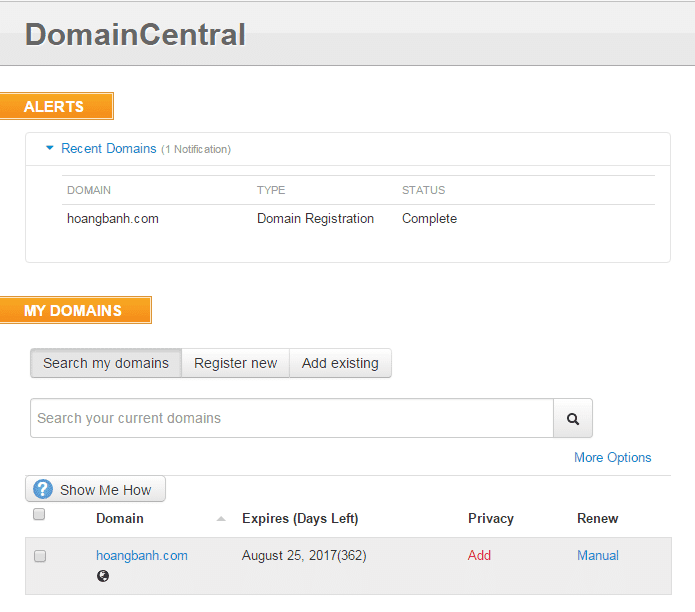
Task: Click hoangbanh.com in the alerts table
Action: 113,218
